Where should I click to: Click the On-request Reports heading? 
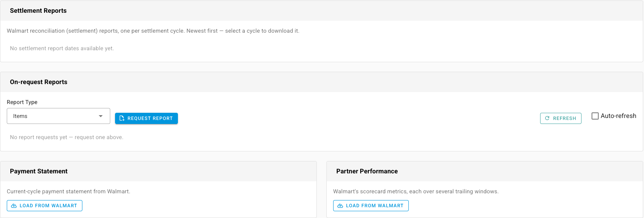(39, 82)
